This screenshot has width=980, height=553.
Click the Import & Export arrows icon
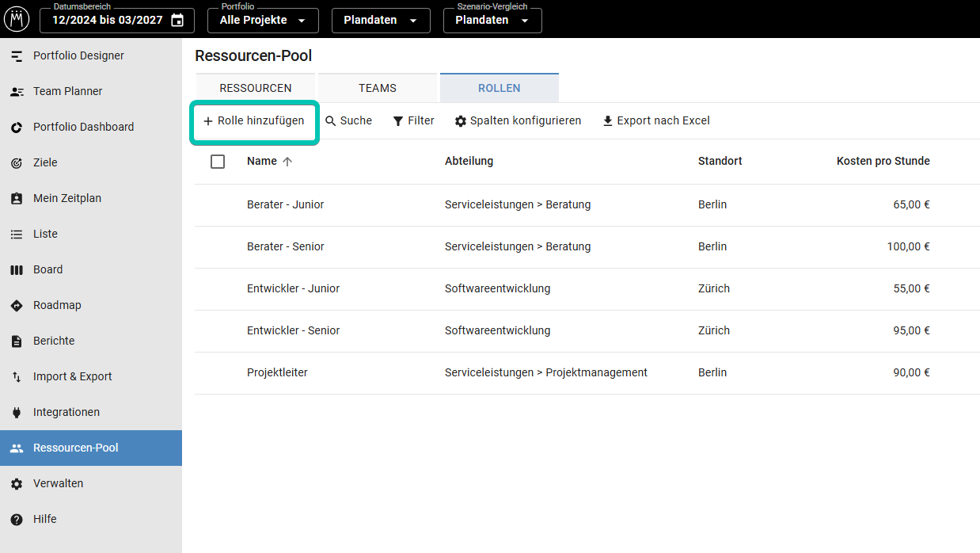pyautogui.click(x=17, y=377)
